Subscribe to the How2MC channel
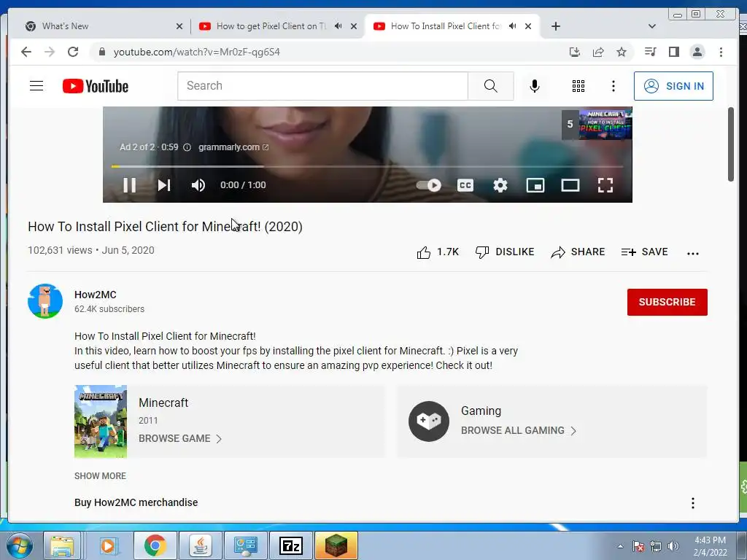Screen dimensions: 747x560 coord(667,302)
